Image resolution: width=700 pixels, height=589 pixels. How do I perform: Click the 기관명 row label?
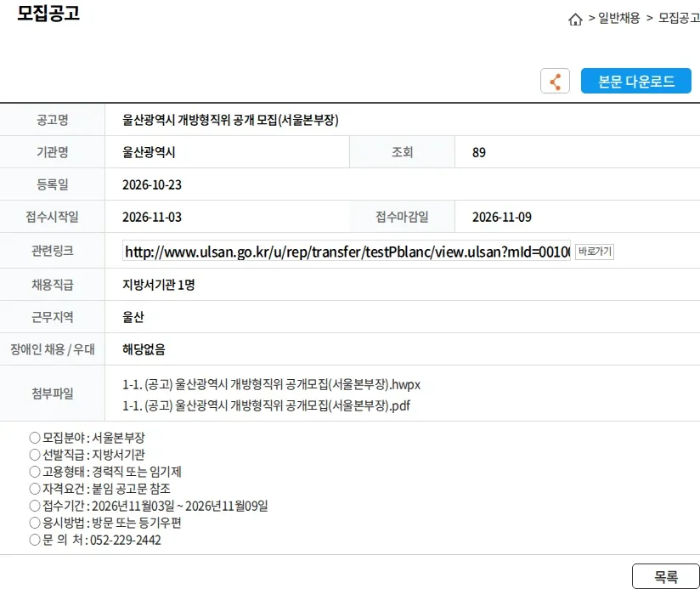[52, 152]
